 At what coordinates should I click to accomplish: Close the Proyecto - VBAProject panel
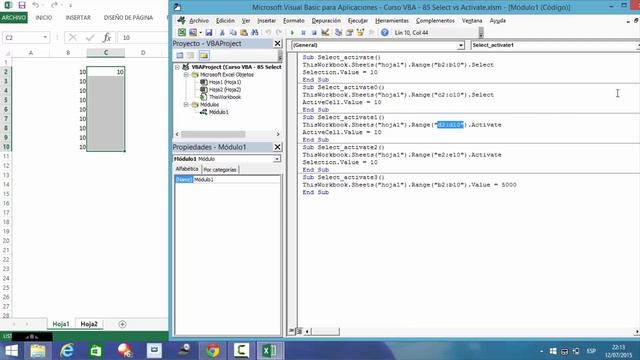[x=278, y=43]
